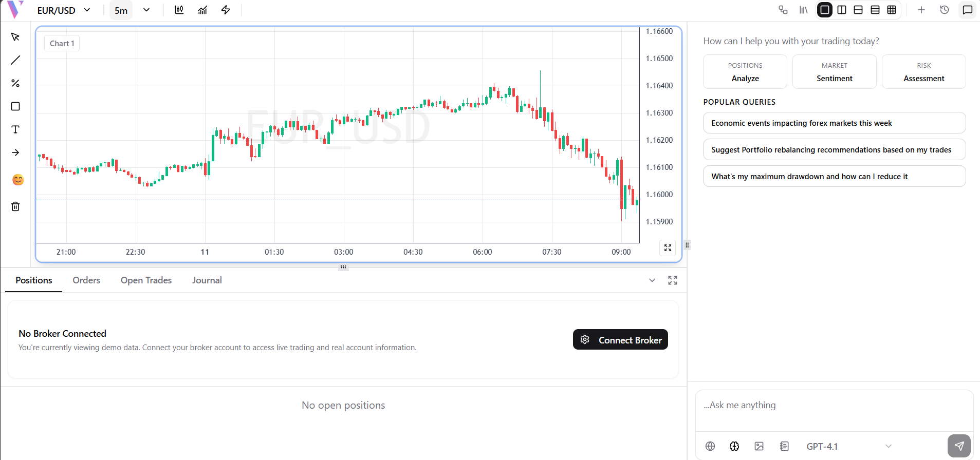Viewport: 980px width, 460px height.
Task: Open the indicators icon in top toolbar
Action: click(x=202, y=10)
